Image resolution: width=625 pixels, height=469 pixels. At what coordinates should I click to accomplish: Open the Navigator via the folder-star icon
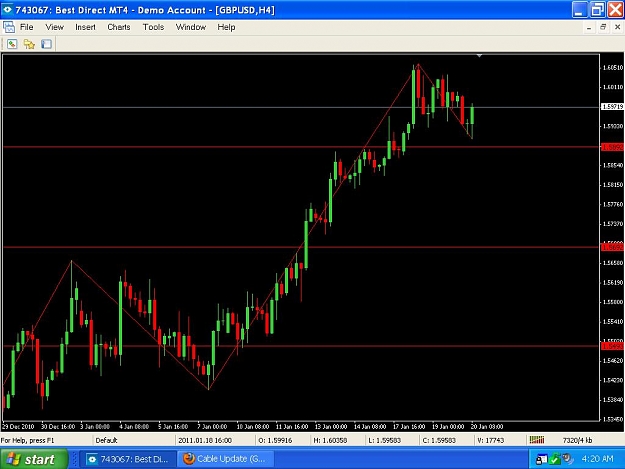point(29,44)
